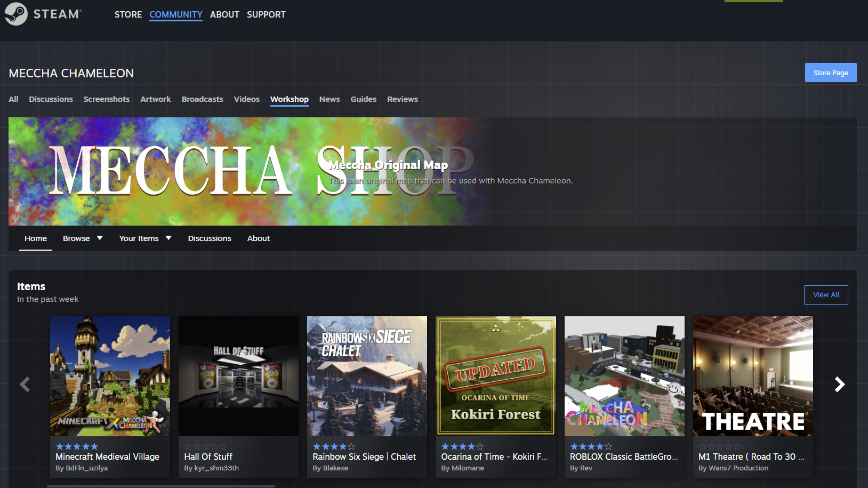Screen dimensions: 868x488
Task: Switch to the All tab
Action: (x=13, y=99)
